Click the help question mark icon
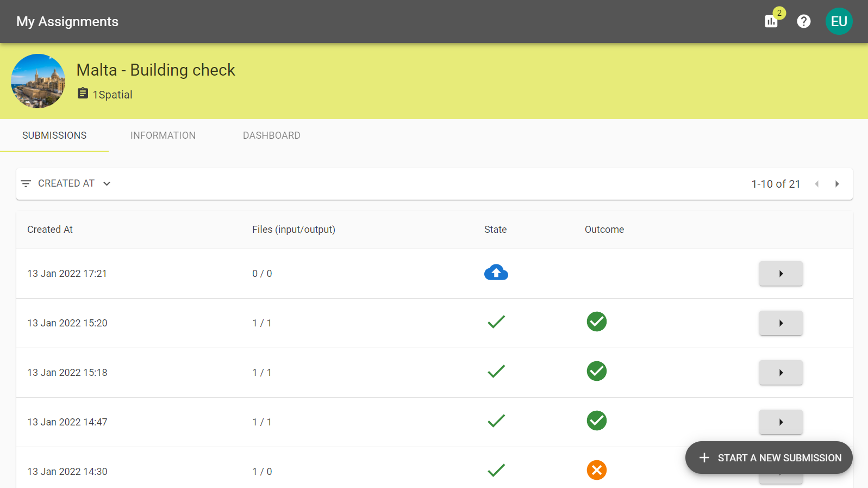Screen dimensions: 868x488 click(x=803, y=21)
